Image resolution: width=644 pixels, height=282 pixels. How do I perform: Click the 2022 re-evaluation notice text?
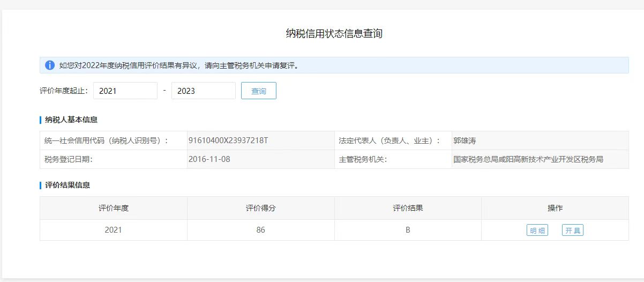click(179, 65)
